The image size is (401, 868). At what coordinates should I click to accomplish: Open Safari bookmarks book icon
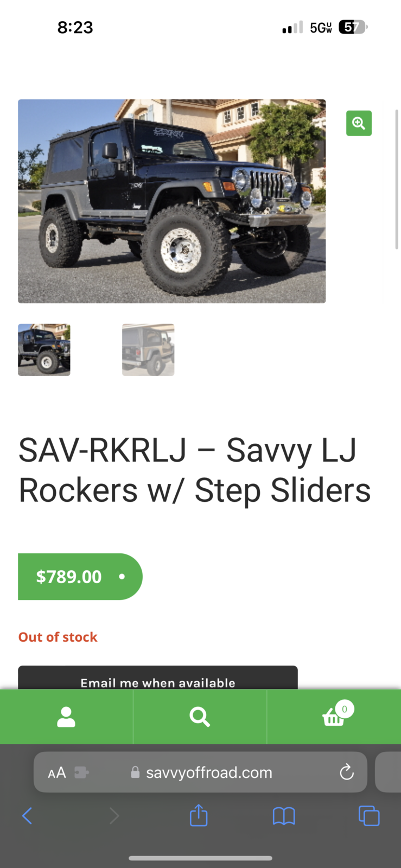[284, 815]
